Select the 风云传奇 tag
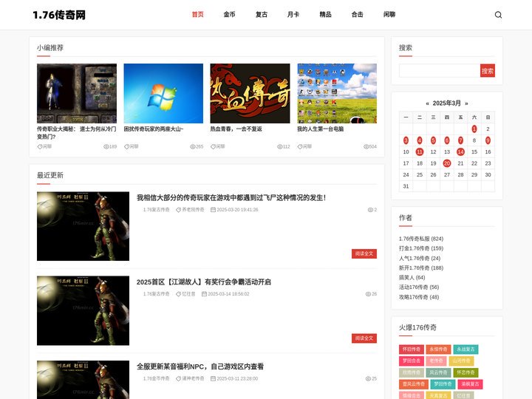Screen dimensions: 532x399 coord(438,372)
